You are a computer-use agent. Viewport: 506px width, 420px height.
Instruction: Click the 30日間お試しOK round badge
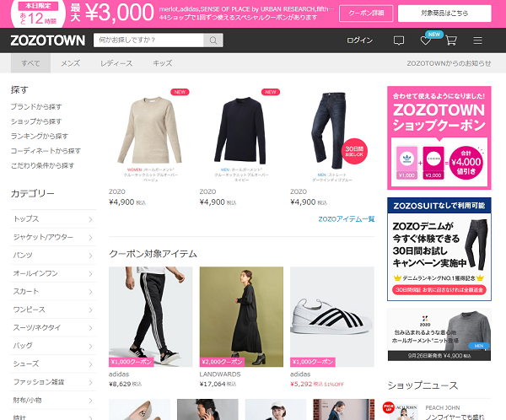pyautogui.click(x=354, y=151)
